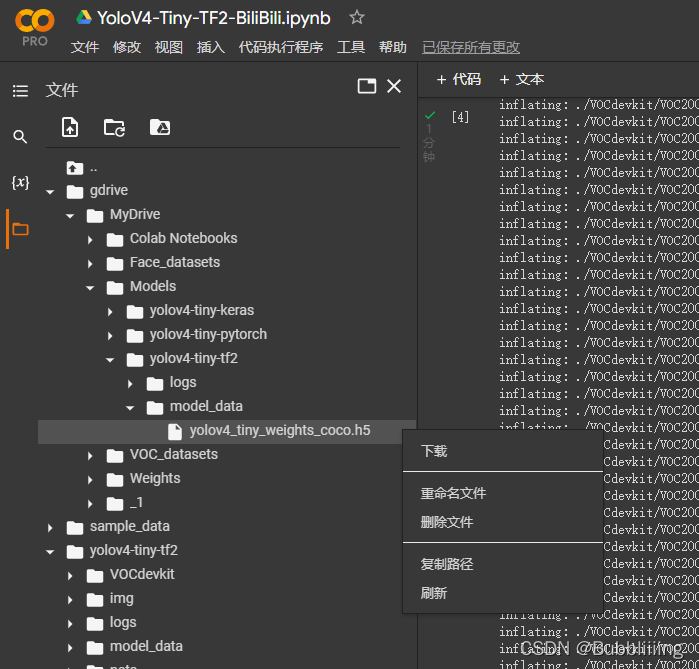The image size is (699, 669).
Task: Click the mount Google Drive icon
Action: click(160, 127)
